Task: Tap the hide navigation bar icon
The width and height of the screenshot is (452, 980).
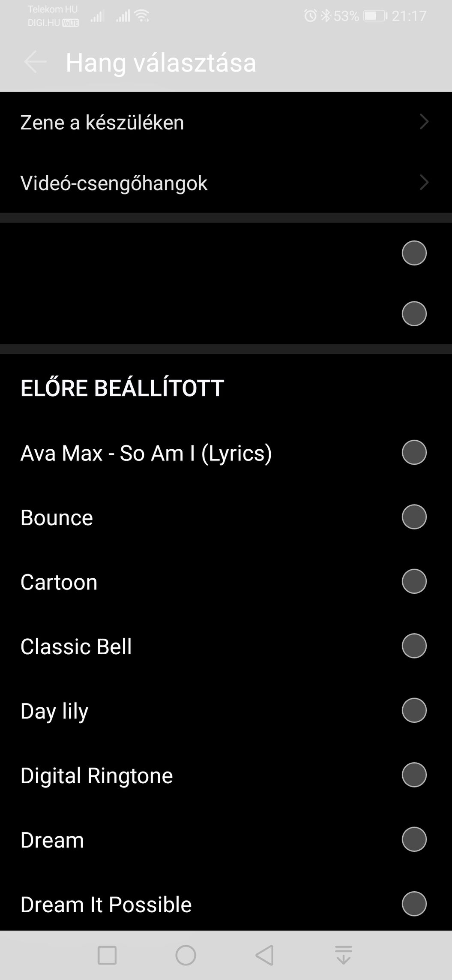Action: (x=343, y=955)
